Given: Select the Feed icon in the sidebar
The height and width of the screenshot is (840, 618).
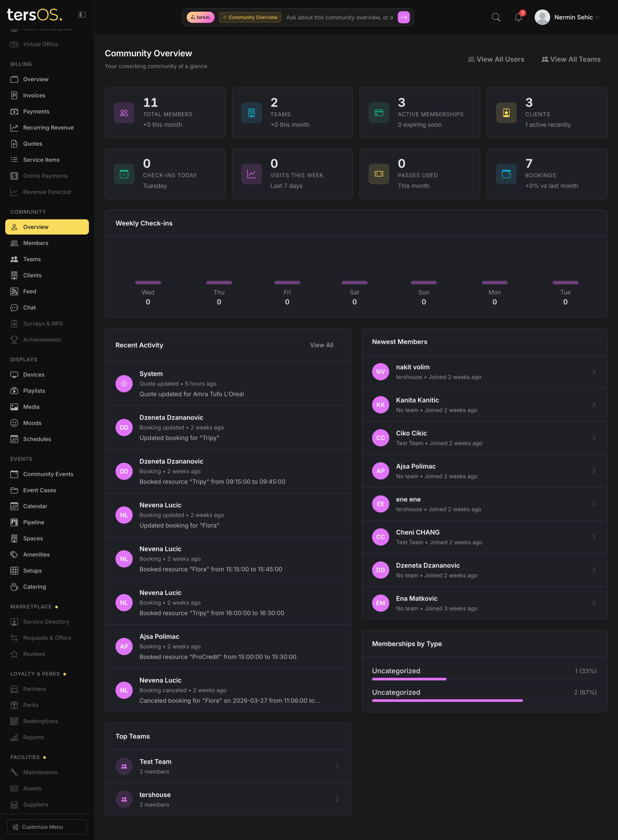Looking at the screenshot, I should [14, 291].
